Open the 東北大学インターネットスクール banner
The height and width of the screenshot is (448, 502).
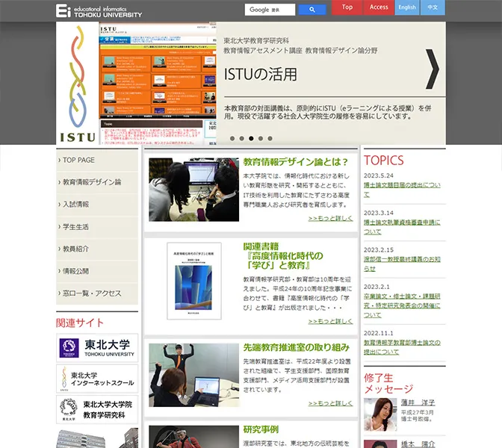click(98, 379)
